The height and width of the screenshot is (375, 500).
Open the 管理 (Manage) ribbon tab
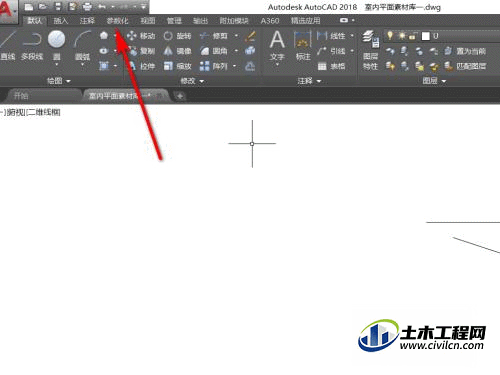tap(174, 21)
